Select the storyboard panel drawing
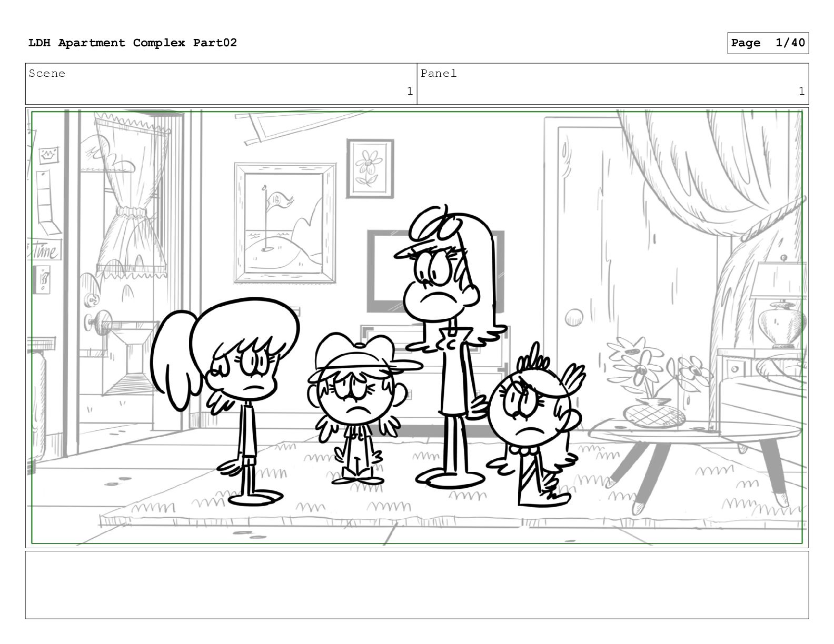This screenshot has height=644, width=834. 417,328
